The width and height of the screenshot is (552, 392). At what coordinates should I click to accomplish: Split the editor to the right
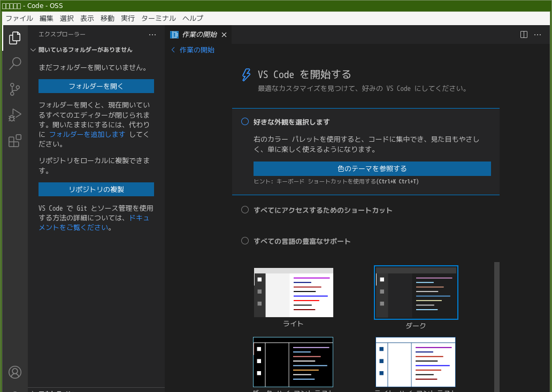pos(524,34)
